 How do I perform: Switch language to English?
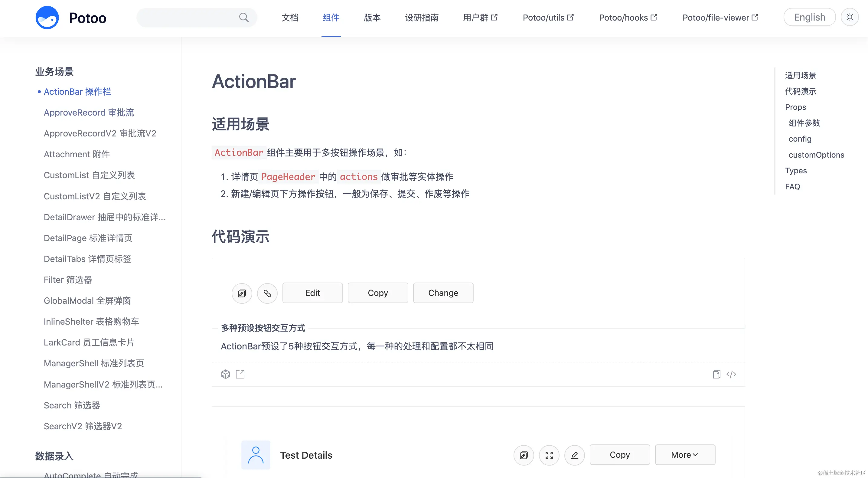pyautogui.click(x=809, y=17)
